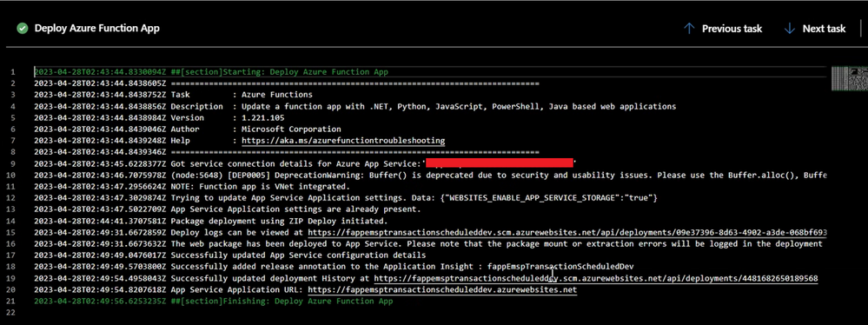Click the Deploy Azure Function App title
868x325 pixels.
(x=96, y=28)
